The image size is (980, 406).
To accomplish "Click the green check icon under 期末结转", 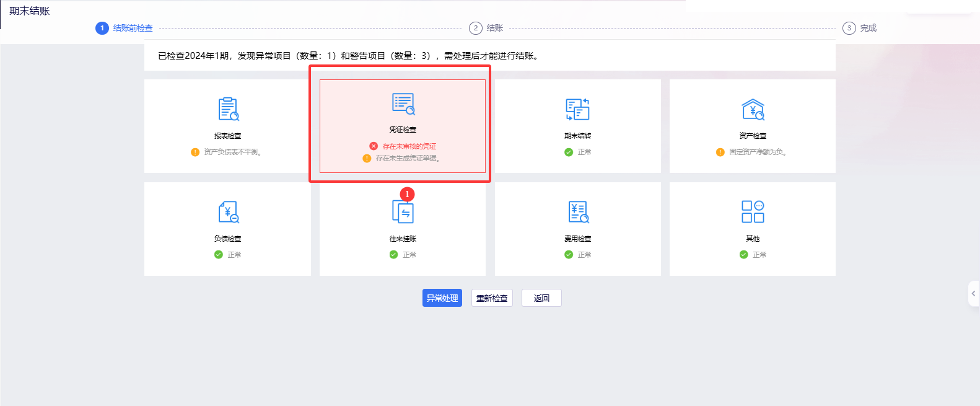I will [x=569, y=152].
